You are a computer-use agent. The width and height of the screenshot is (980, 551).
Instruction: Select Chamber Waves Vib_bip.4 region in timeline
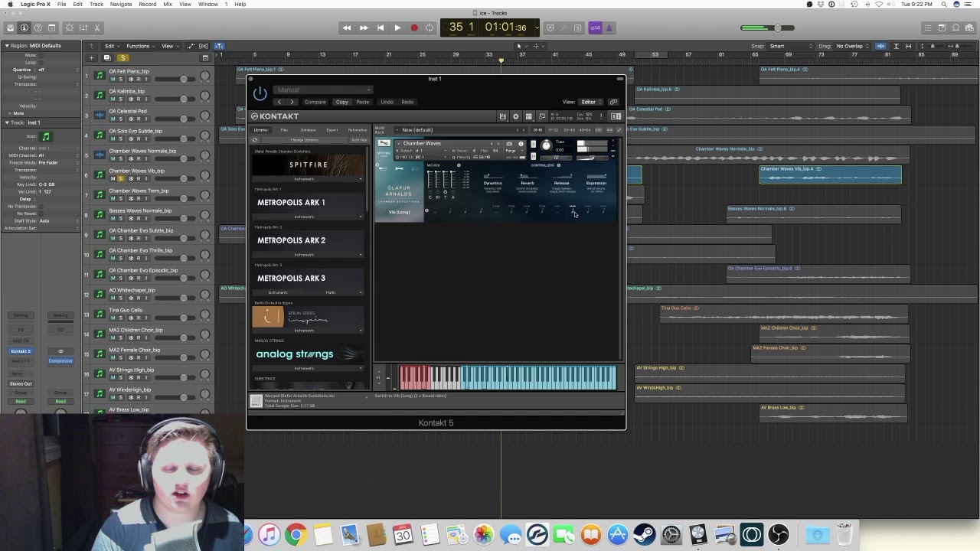tap(830, 175)
